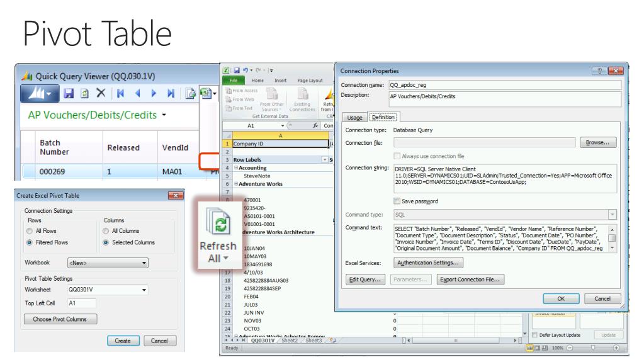Select cell A1 Company ID
Image resolution: width=644 pixels, height=362 pixels.
pos(281,144)
